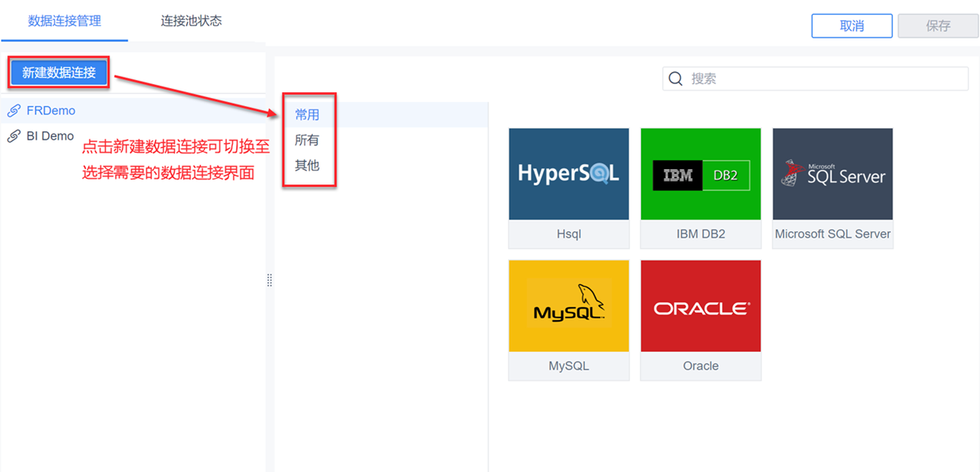Click the link icon beside FRDemo
Image resolution: width=980 pixels, height=472 pixels.
[x=14, y=110]
